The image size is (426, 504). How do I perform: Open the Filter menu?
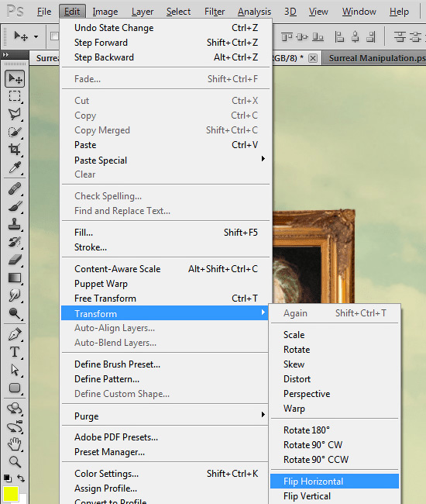215,12
